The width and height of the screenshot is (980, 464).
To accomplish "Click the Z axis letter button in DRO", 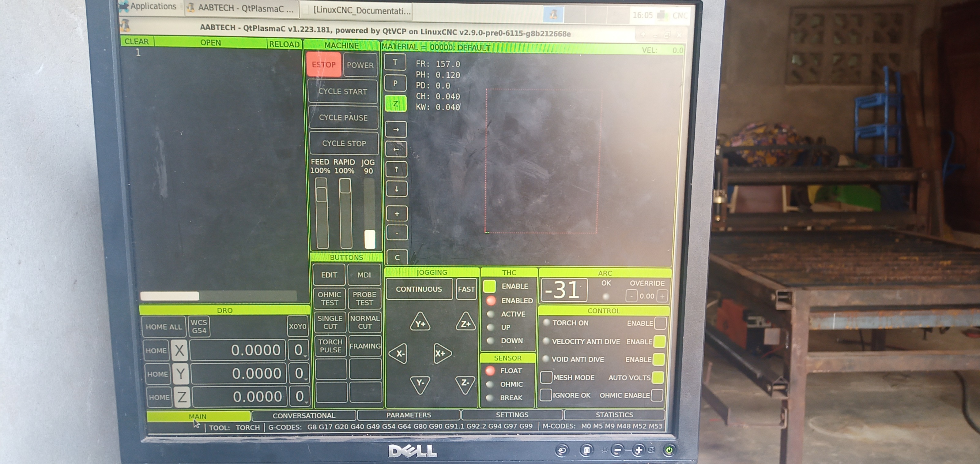I will click(x=182, y=397).
